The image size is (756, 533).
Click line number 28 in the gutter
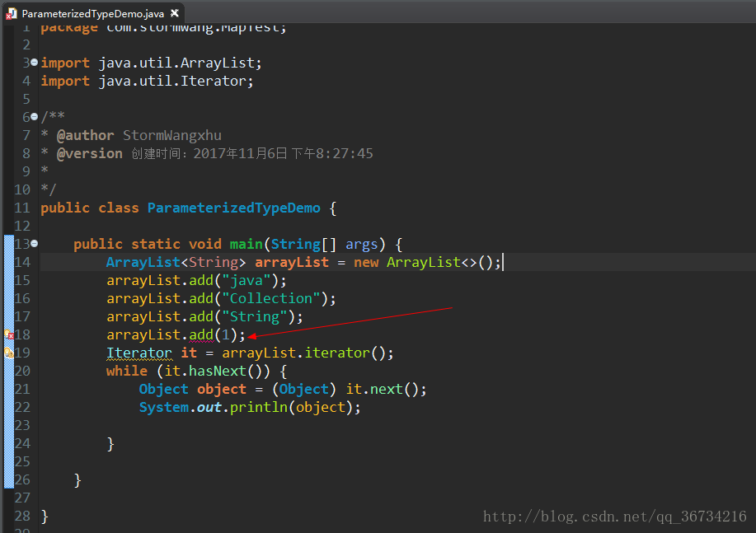coord(22,517)
